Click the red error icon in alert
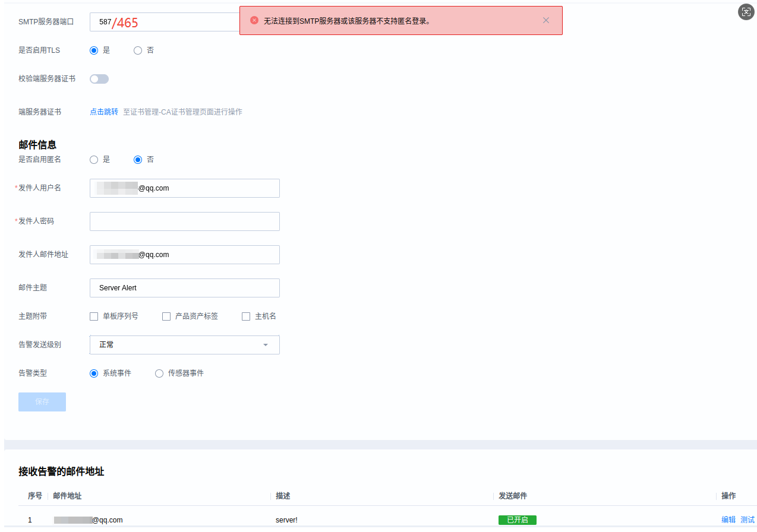Image resolution: width=757 pixels, height=532 pixels. [254, 20]
